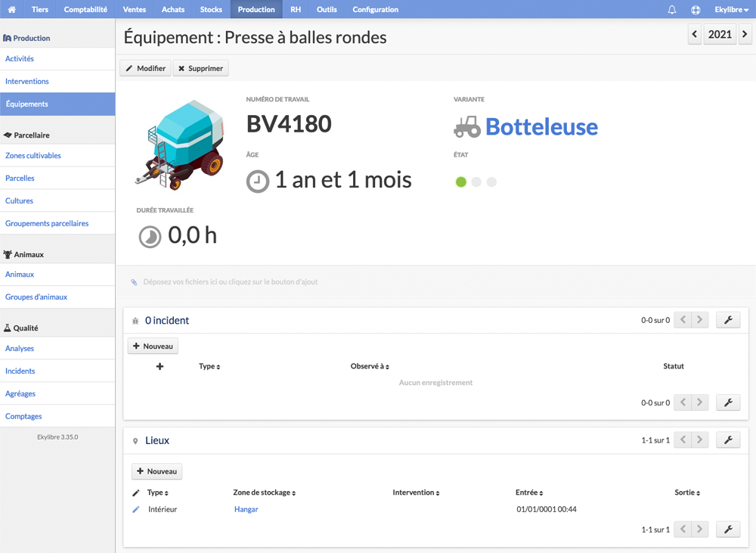Open Groupes d'animaux in the sidebar

point(57,297)
